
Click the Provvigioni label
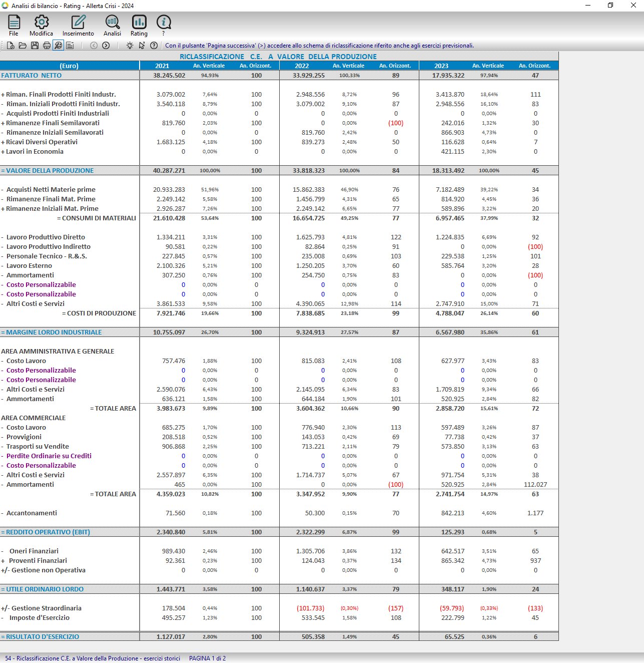(24, 437)
